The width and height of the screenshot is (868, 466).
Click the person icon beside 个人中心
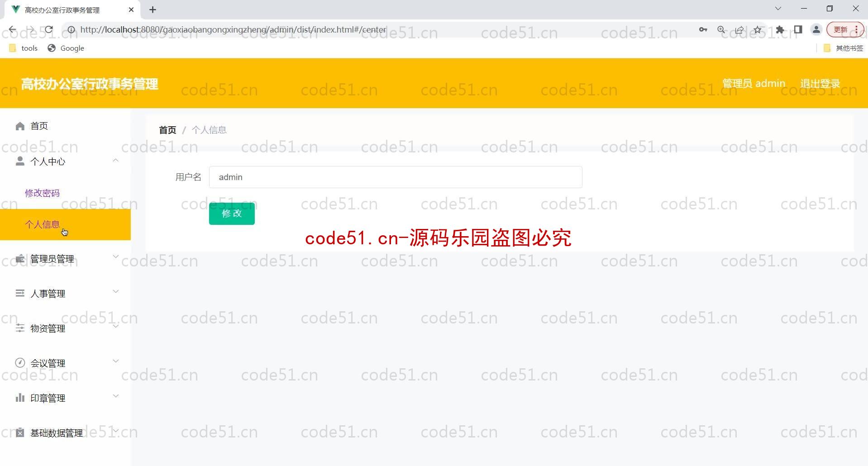click(20, 161)
